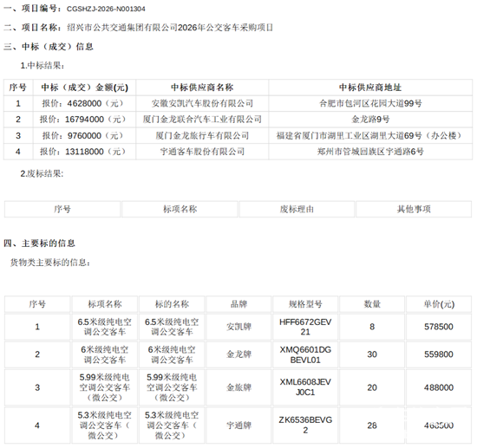477x448 pixels.
Task: Click supplier 宇通客车股份有限公司
Action: pos(202,152)
